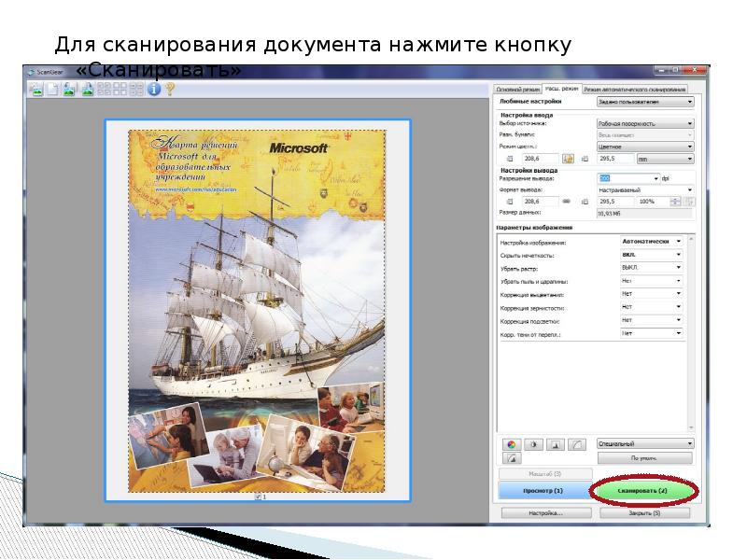Click the scanned ship preview image
The width and height of the screenshot is (747, 560).
click(257, 311)
